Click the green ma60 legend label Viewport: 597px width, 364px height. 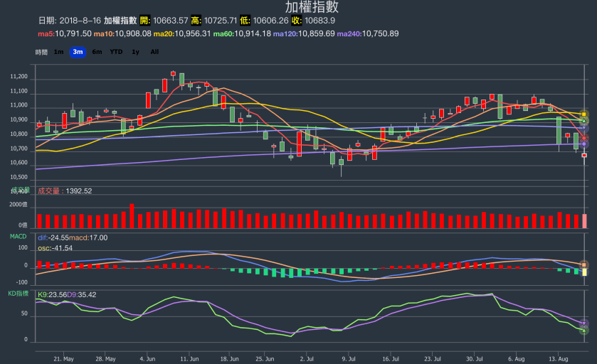(223, 33)
